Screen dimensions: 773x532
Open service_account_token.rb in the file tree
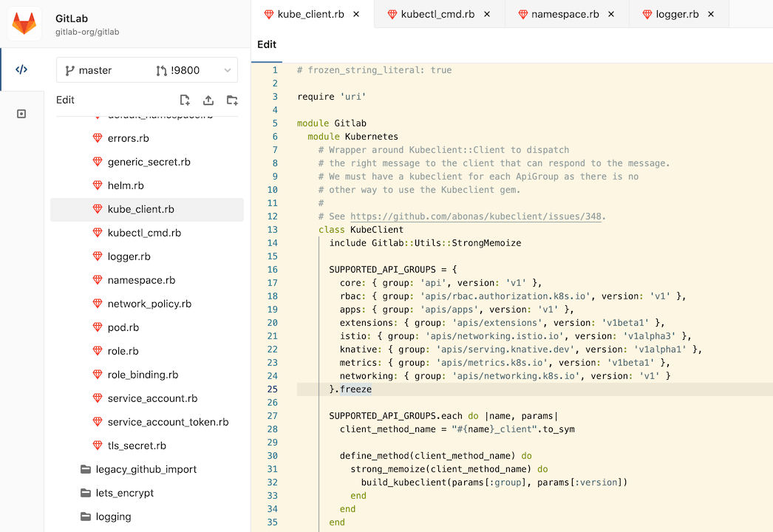(168, 422)
